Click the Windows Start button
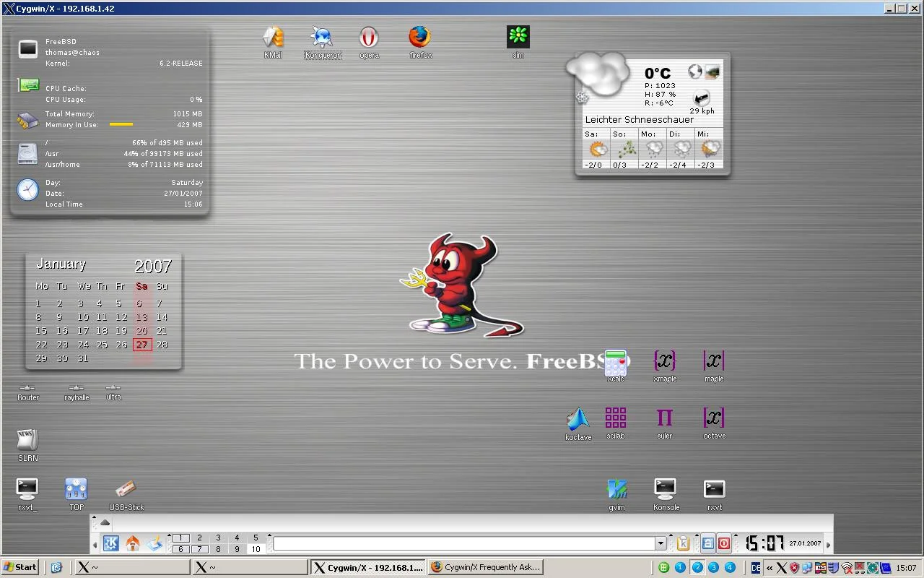 pyautogui.click(x=19, y=568)
